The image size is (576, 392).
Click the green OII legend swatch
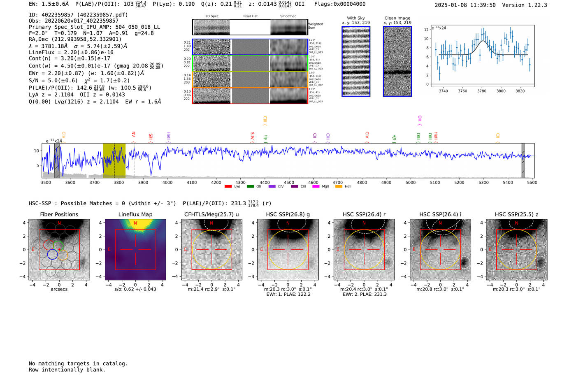click(251, 186)
